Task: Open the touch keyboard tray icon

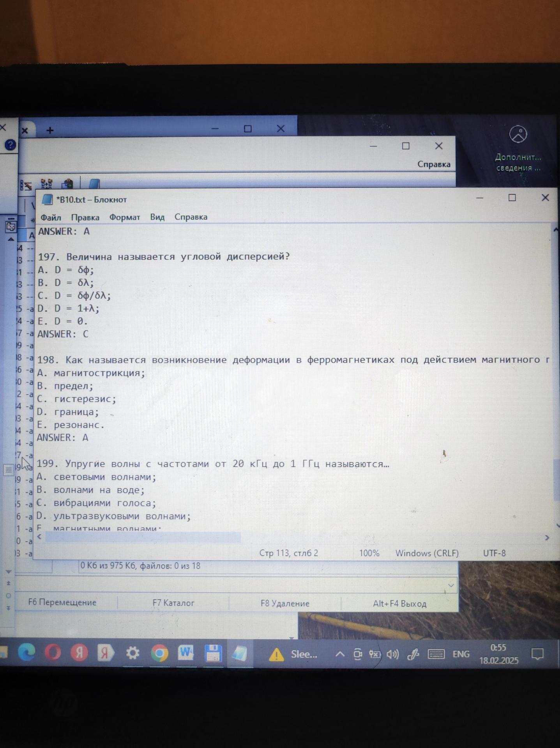Action: (436, 654)
